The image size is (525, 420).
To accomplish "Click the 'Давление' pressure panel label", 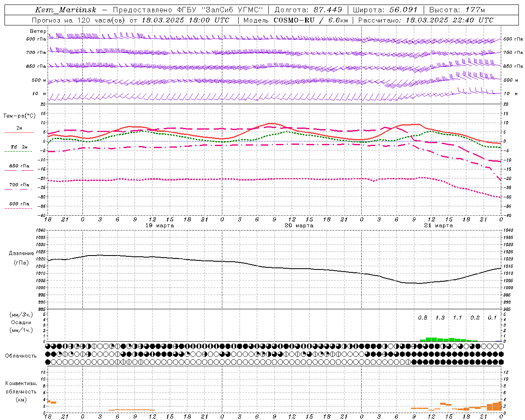I will click(21, 253).
